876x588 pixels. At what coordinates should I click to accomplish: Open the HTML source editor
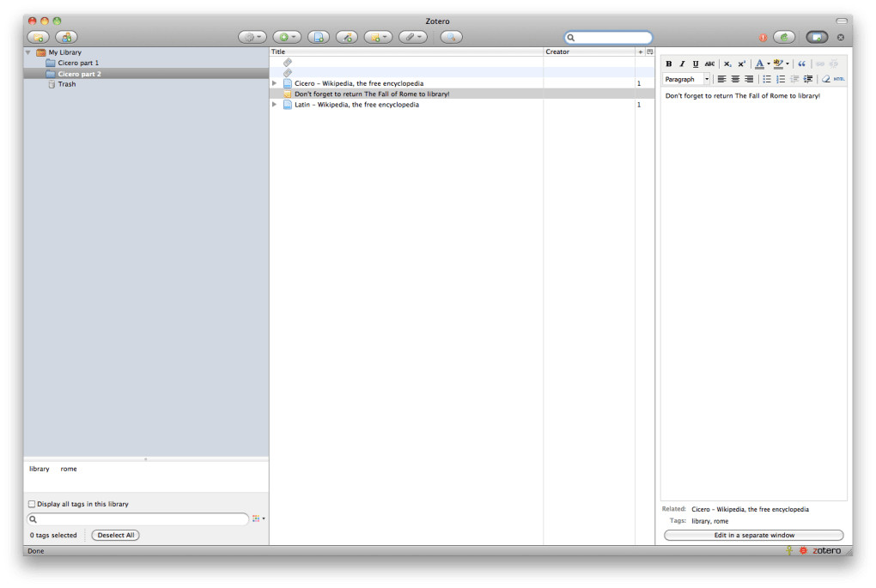tap(839, 79)
